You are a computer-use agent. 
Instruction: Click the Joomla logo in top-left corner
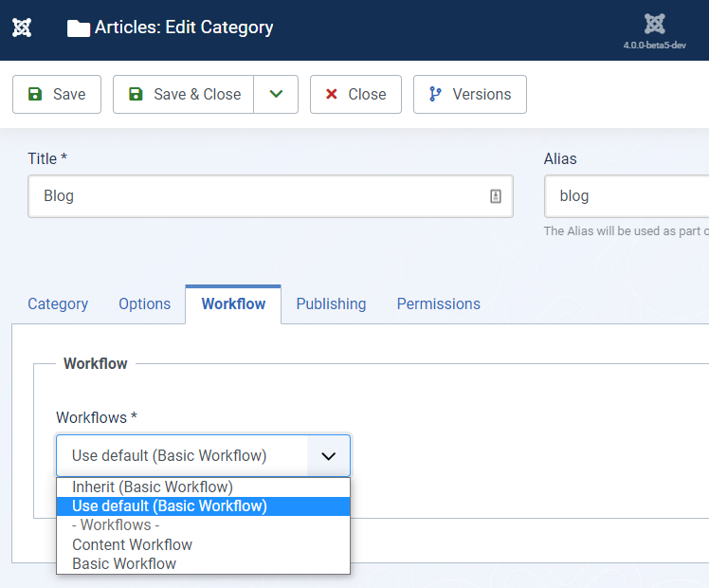[x=22, y=28]
